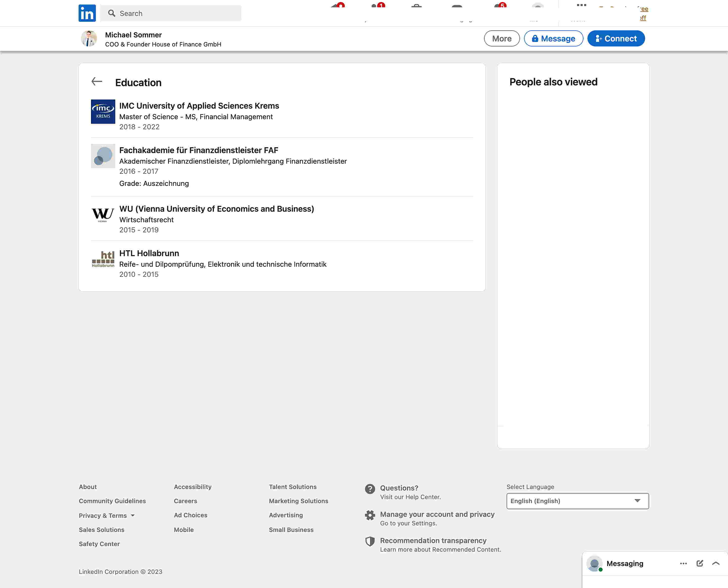
Task: Click the WU Vienna logo
Action: coord(103,215)
